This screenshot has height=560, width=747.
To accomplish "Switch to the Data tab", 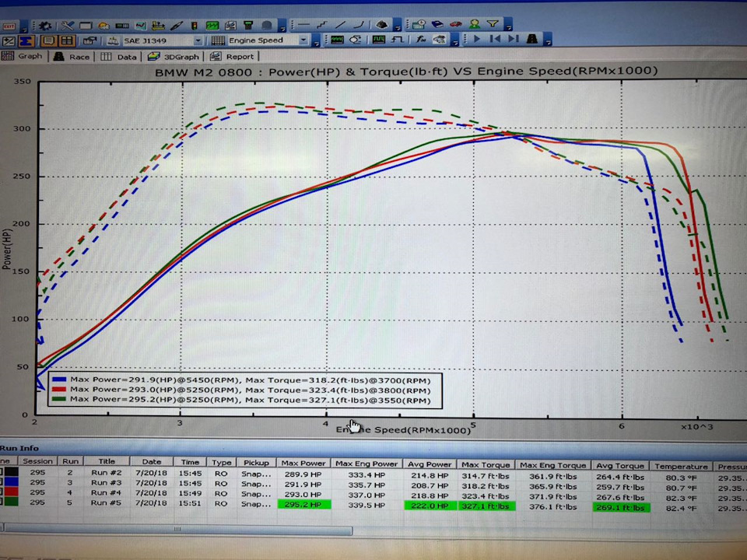I will tap(118, 57).
